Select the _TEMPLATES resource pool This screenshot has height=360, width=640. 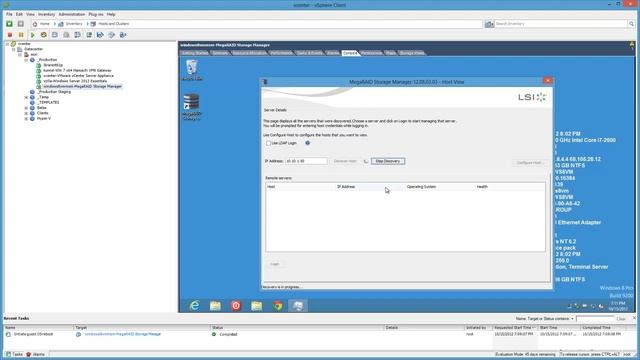[49, 102]
